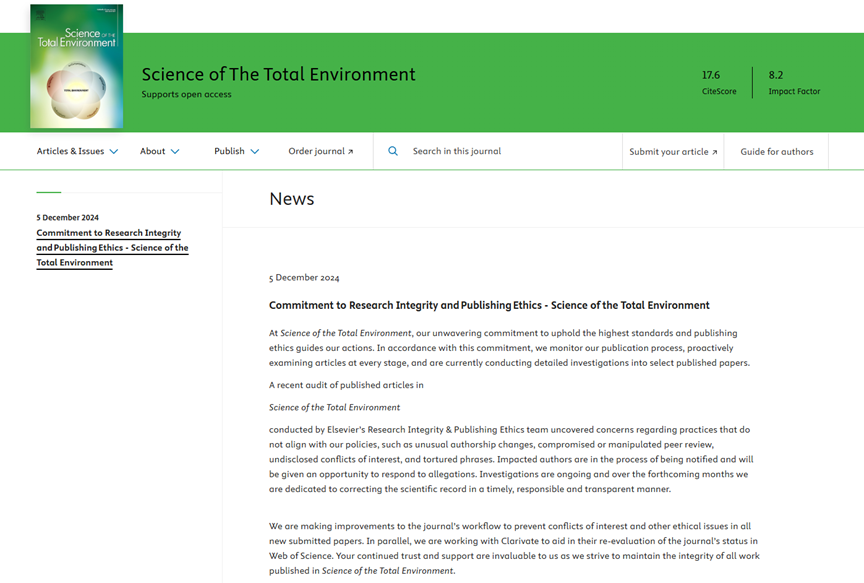The width and height of the screenshot is (864, 583).
Task: Open the About menu
Action: click(x=153, y=152)
